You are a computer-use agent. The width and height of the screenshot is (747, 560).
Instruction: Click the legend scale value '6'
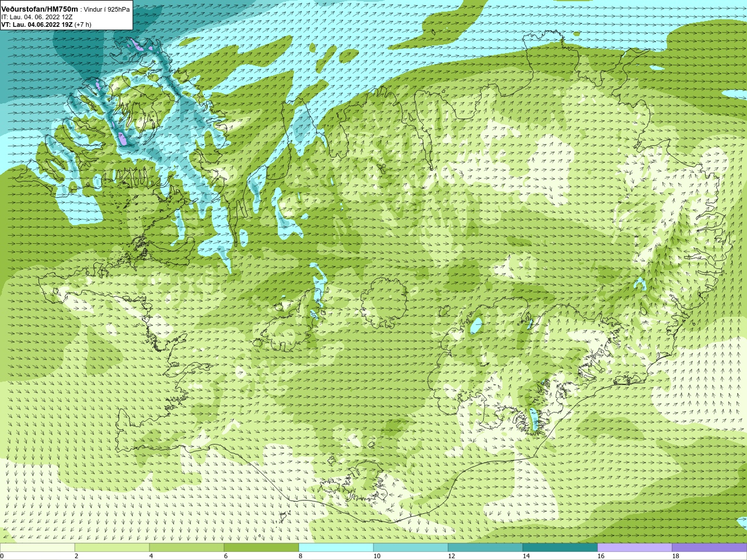(226, 556)
